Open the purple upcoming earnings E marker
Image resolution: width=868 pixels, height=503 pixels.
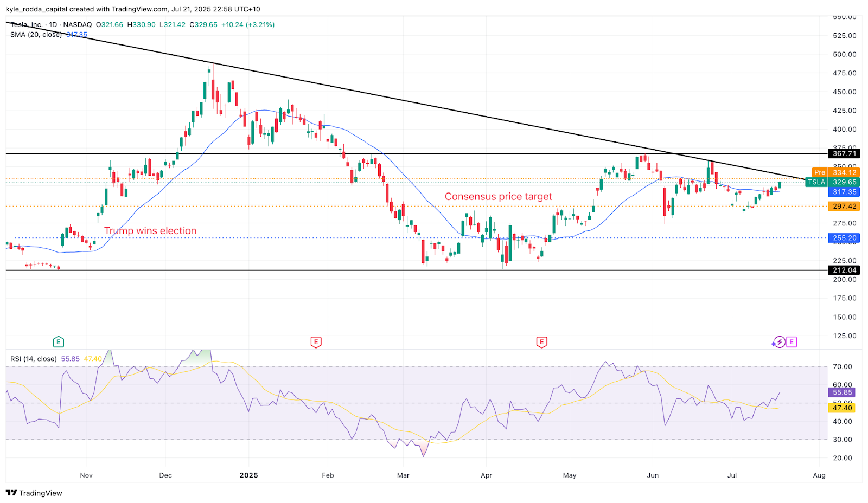(x=792, y=342)
